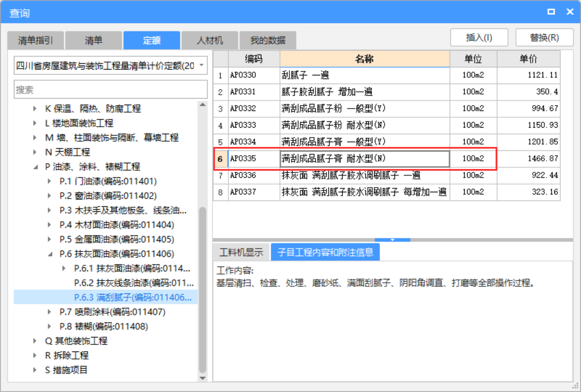This screenshot has width=581, height=392.
Task: Expand the N 天棚工程 node
Action: click(x=34, y=152)
